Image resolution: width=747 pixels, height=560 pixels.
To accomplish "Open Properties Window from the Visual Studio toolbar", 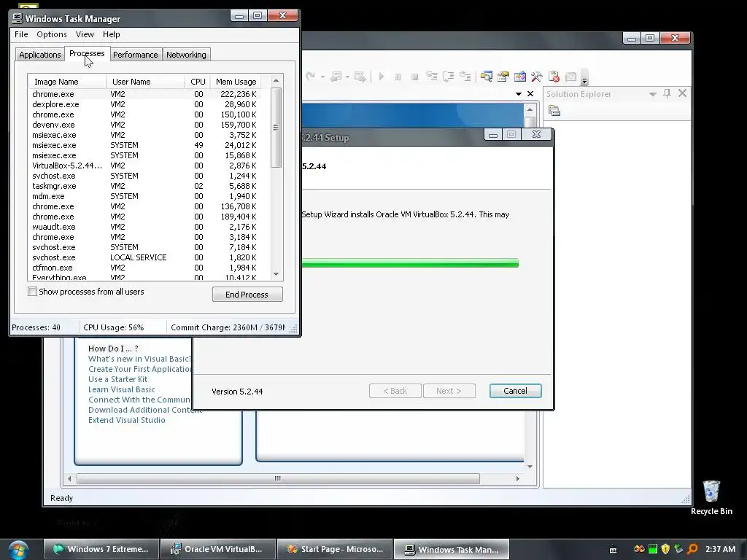I will click(503, 77).
